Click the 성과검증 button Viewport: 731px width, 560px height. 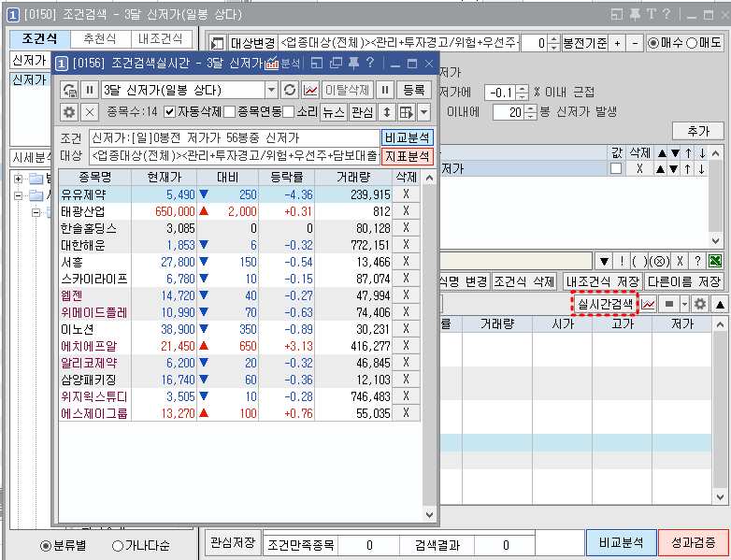tap(693, 542)
